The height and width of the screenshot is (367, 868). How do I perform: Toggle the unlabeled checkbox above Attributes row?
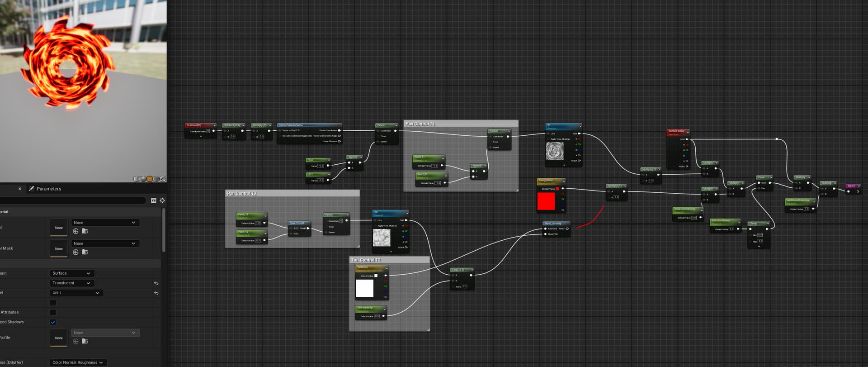pyautogui.click(x=53, y=303)
